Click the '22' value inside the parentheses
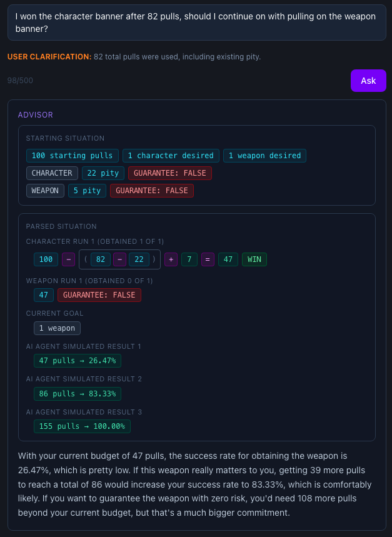Screen dimensions: 392x537 (139, 259)
